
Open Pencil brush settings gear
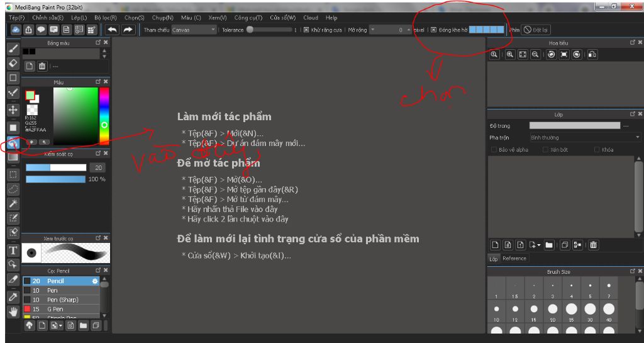[x=95, y=281]
